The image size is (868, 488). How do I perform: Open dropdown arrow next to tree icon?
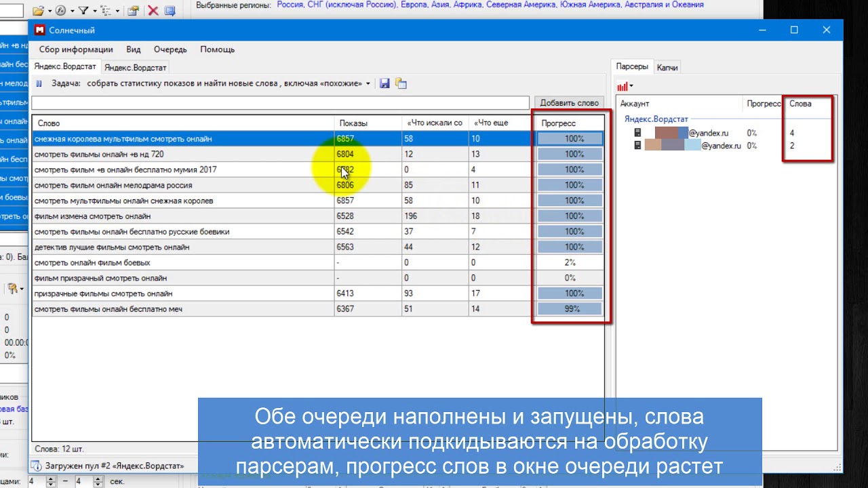click(x=117, y=12)
